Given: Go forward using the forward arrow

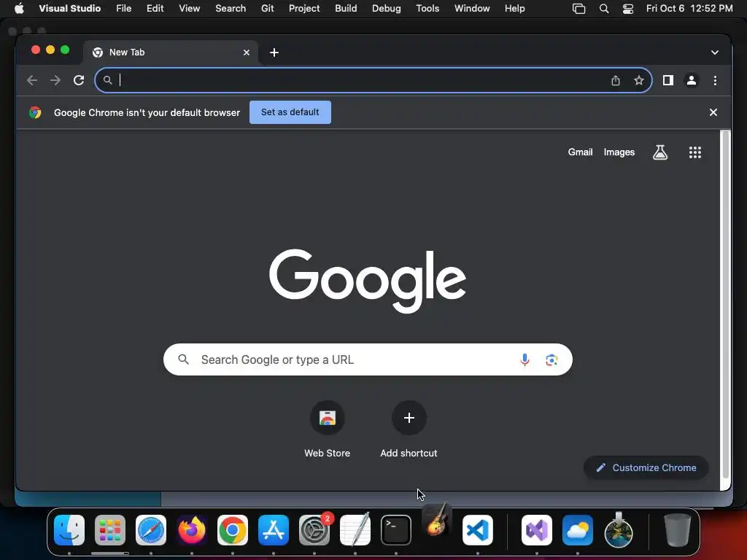Looking at the screenshot, I should pyautogui.click(x=55, y=80).
